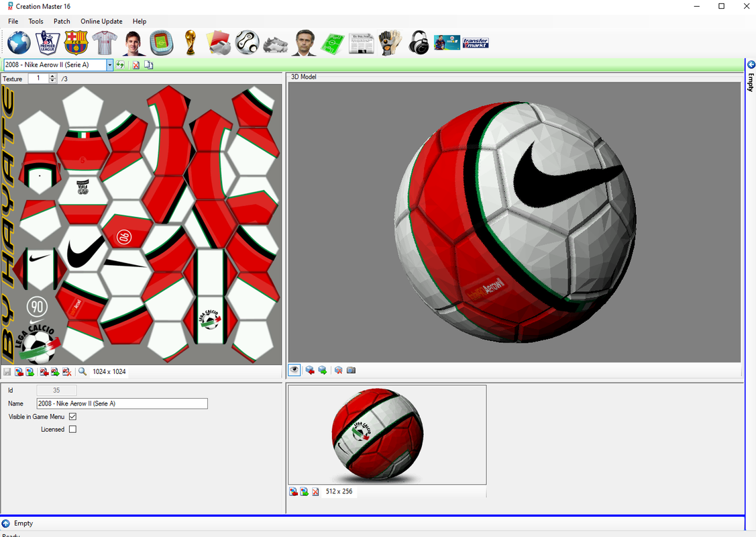The image size is (756, 537).
Task: Open the Stadium editor icon
Action: pos(162,43)
